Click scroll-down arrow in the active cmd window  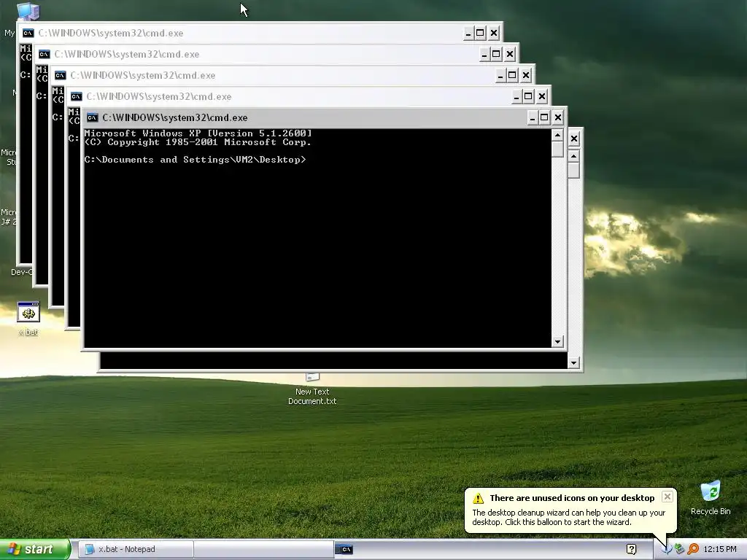pos(557,341)
